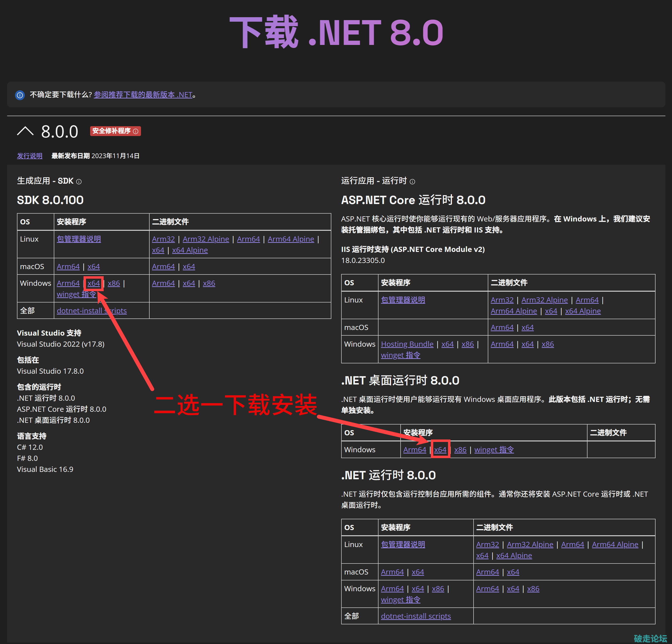Open .NET Runtime dotnet-install scripts link
Viewport: 672px width, 644px height.
click(416, 616)
